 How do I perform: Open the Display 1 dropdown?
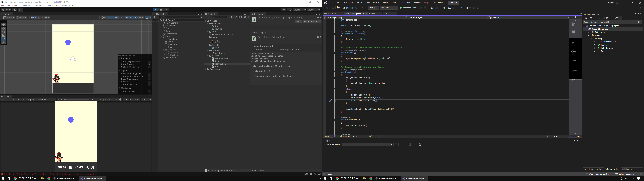point(22,100)
